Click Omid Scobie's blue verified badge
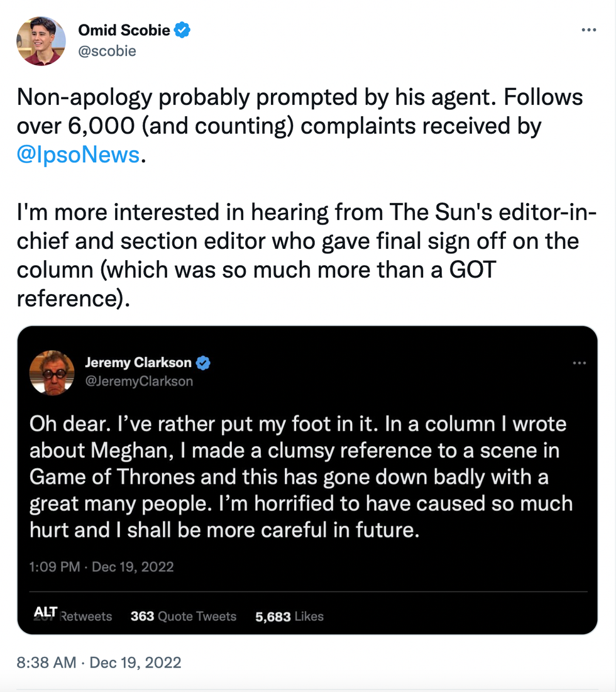This screenshot has height=692, width=616. [183, 30]
